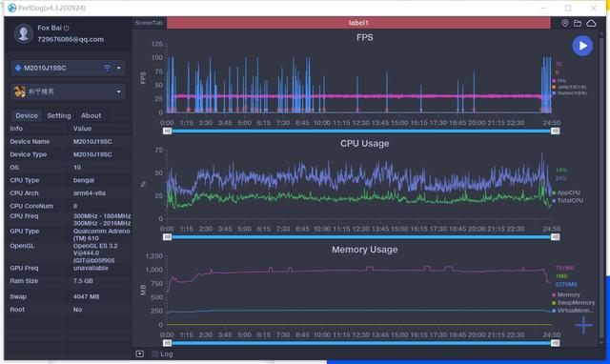Click the Value column header
This screenshot has width=610, height=364.
[x=83, y=129]
